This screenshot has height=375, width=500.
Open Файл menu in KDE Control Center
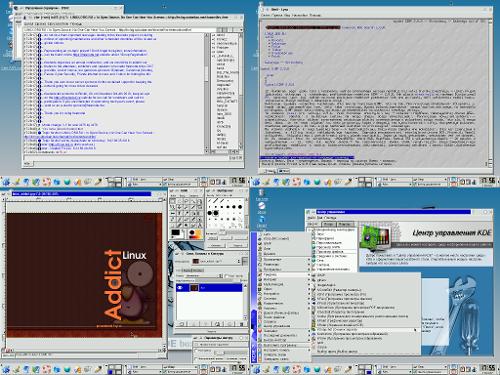(x=311, y=218)
